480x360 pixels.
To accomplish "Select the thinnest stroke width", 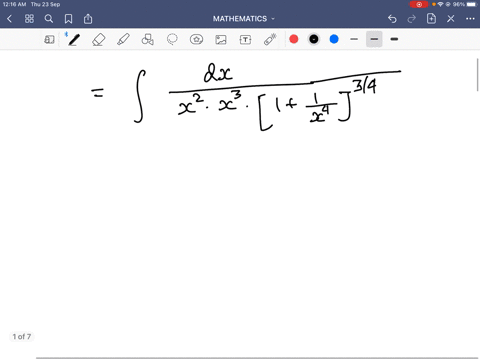I will tap(354, 39).
